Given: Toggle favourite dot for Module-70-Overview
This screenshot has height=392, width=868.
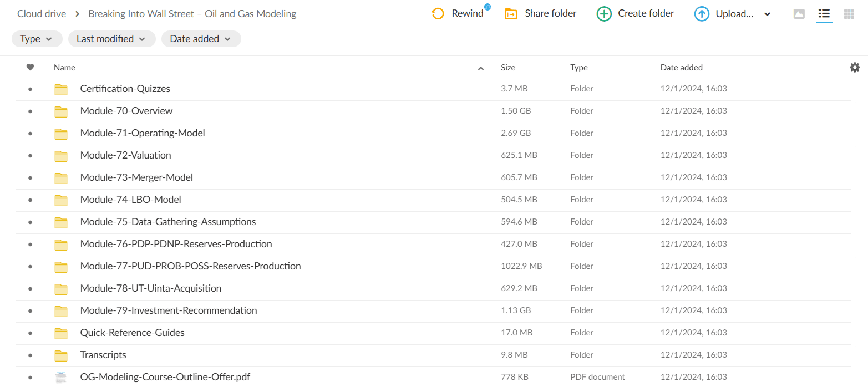Looking at the screenshot, I should coord(30,111).
